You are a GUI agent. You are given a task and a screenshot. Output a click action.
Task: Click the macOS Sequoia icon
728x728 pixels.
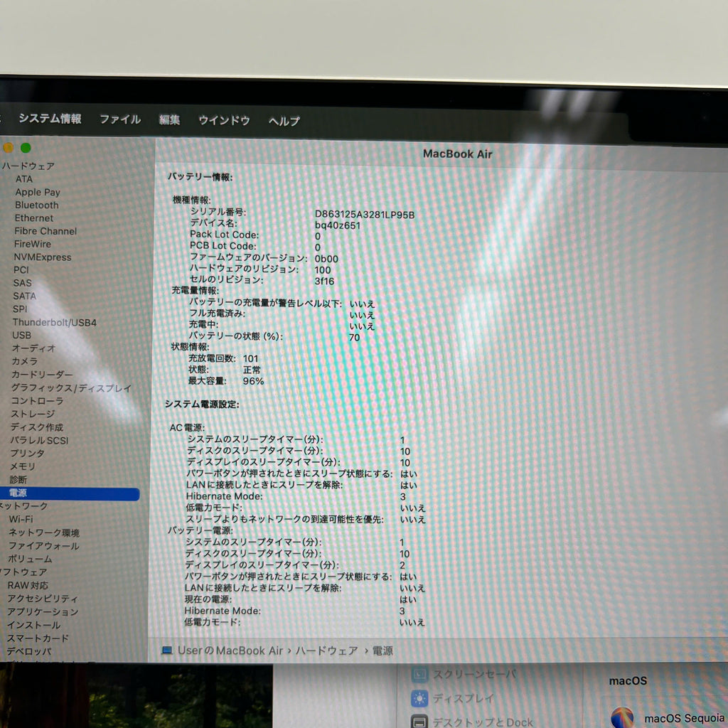click(x=622, y=717)
